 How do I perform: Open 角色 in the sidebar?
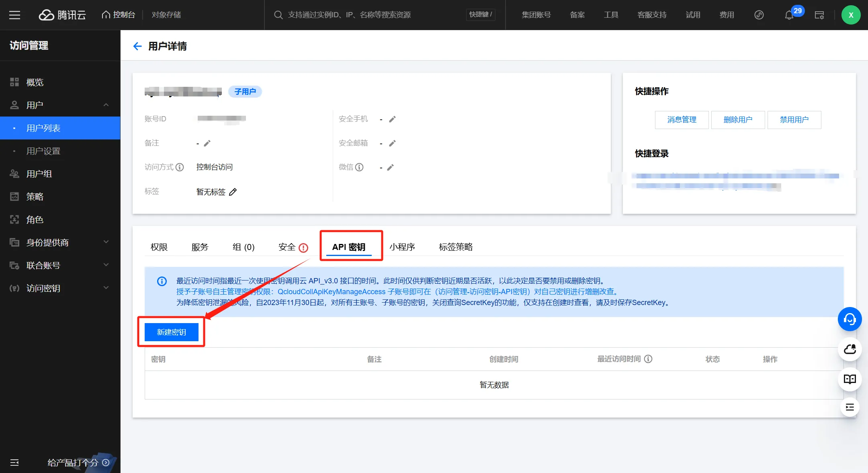click(x=60, y=220)
